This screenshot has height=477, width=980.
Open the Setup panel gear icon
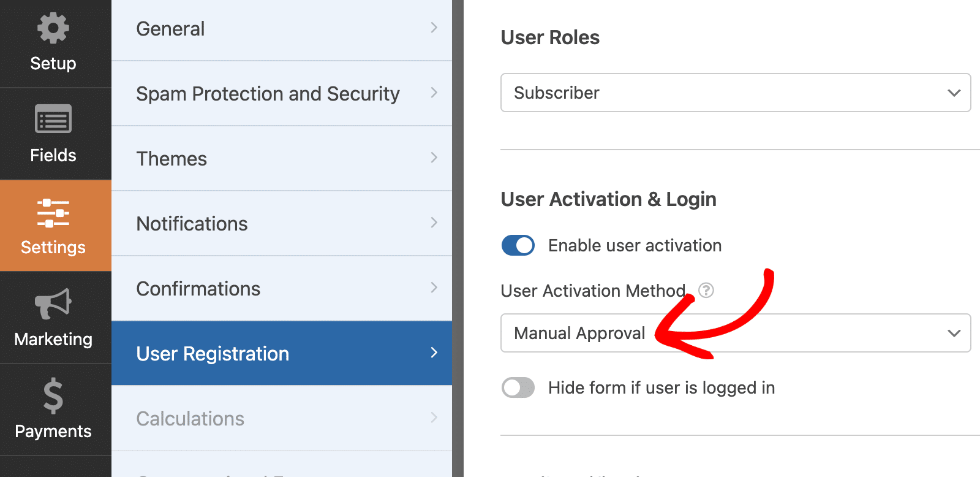[53, 28]
